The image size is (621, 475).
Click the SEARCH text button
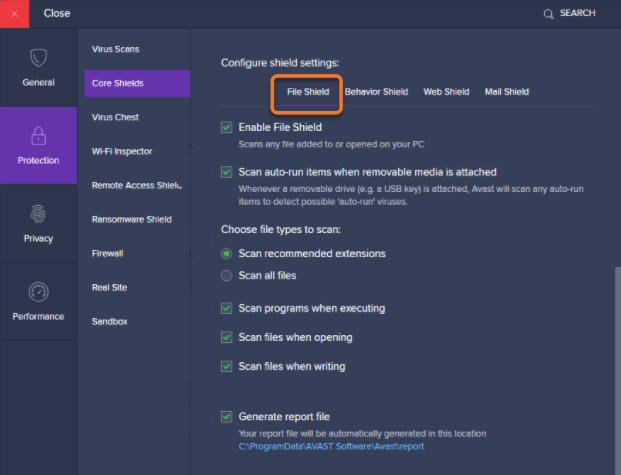tap(577, 13)
